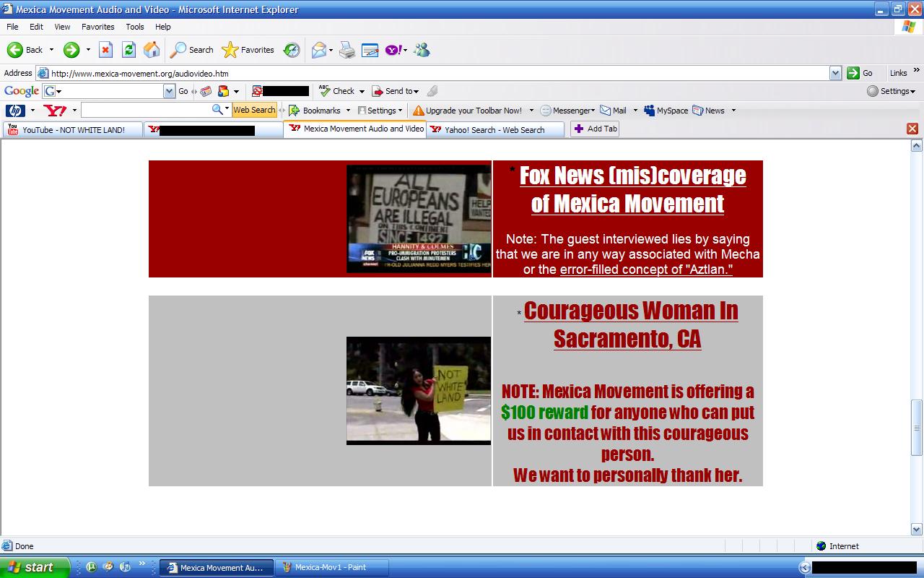Open Windows Messenger people icon
The height and width of the screenshot is (578, 924).
pos(422,50)
